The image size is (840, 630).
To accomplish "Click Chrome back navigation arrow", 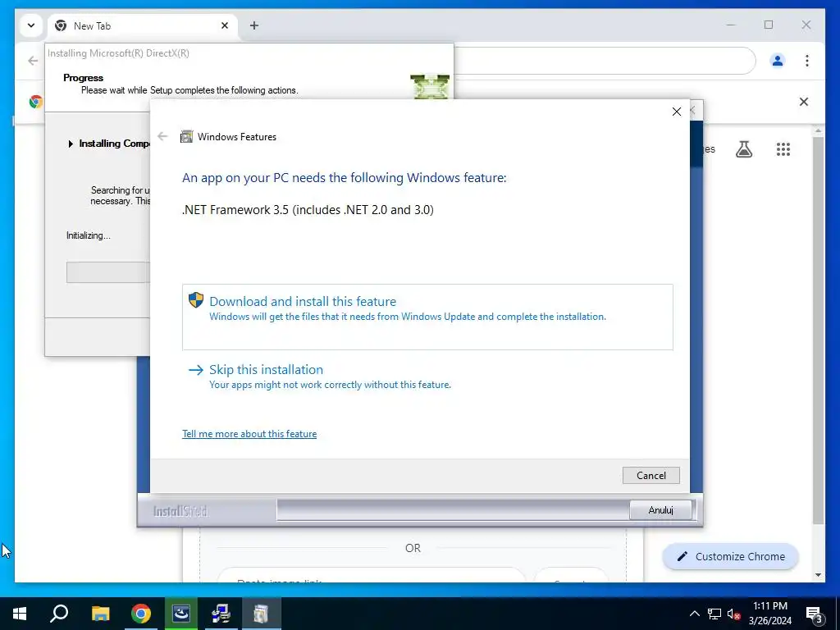I will [x=33, y=61].
